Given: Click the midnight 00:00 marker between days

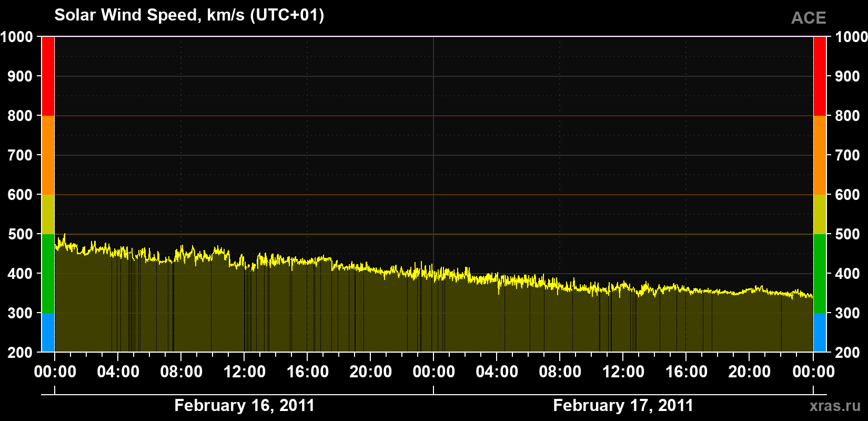Looking at the screenshot, I should coord(433,372).
